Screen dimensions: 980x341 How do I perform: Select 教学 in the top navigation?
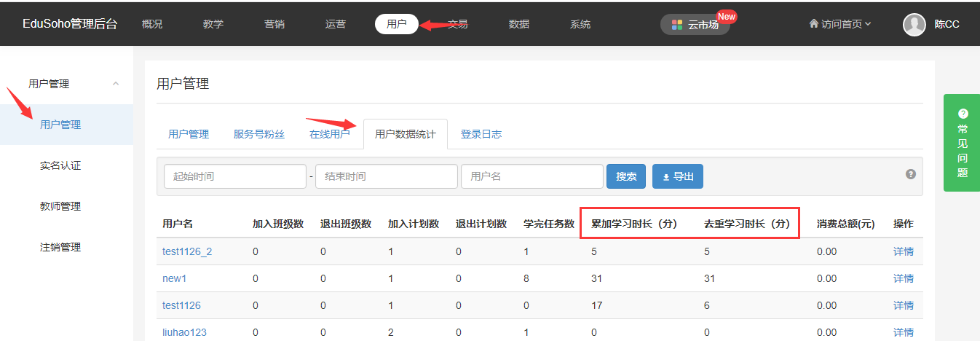(x=213, y=24)
